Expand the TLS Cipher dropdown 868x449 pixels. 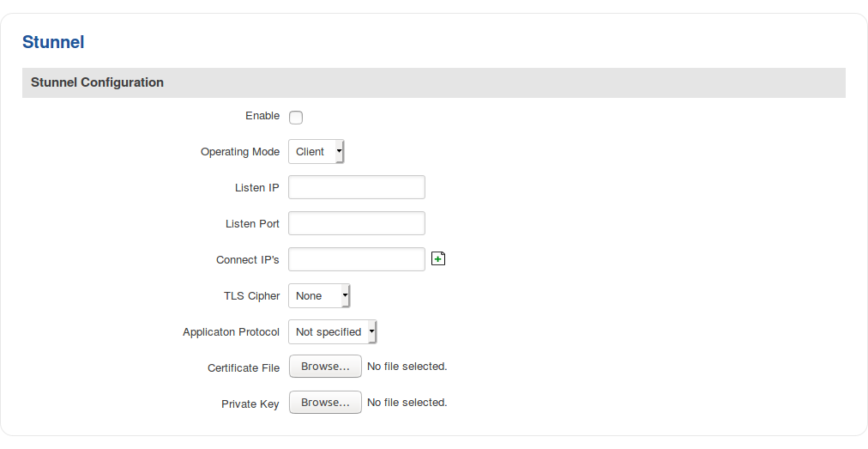[x=319, y=296]
